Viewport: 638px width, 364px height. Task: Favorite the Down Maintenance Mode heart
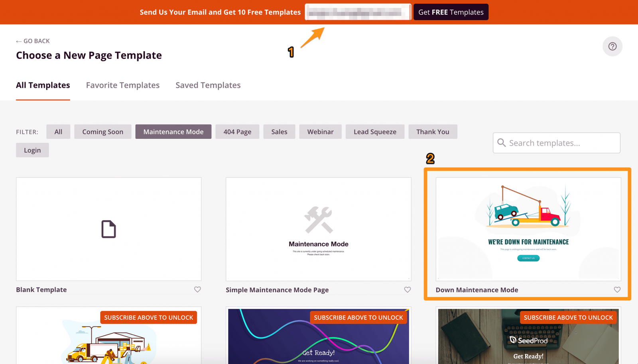[617, 290]
